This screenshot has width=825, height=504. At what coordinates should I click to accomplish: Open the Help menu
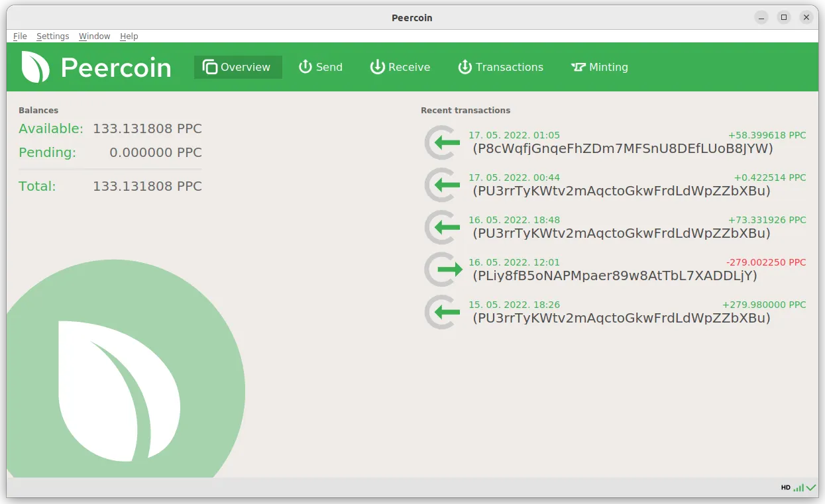coord(129,36)
